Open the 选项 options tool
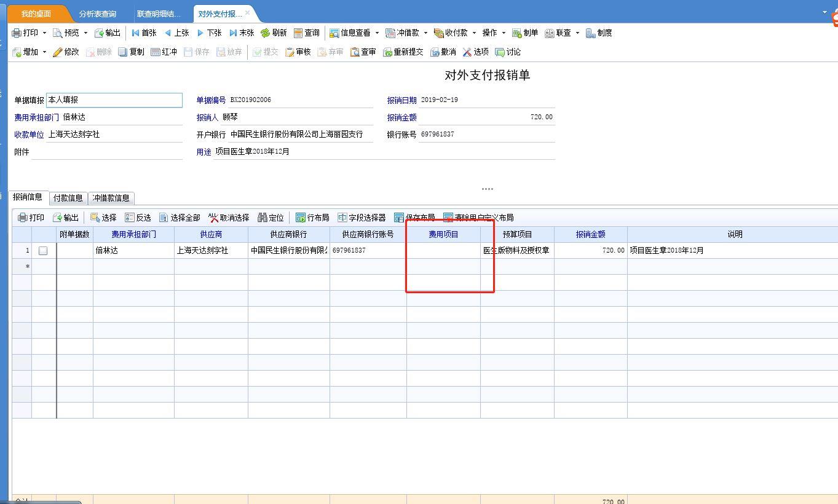The image size is (838, 504). (476, 52)
